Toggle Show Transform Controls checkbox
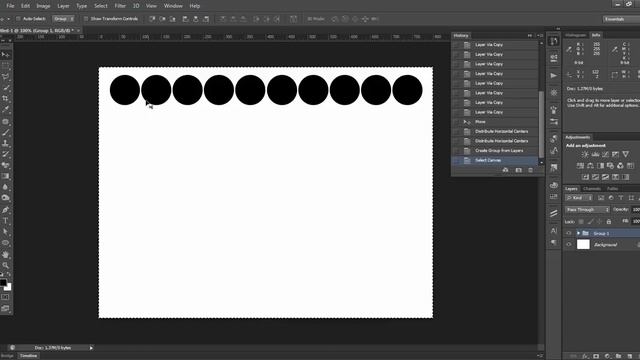The image size is (640, 360). tap(86, 19)
